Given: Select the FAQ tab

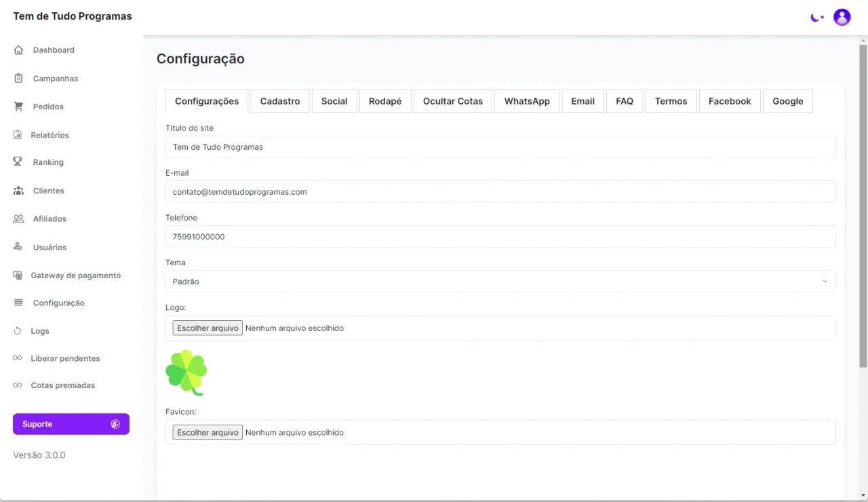Looking at the screenshot, I should (x=625, y=101).
